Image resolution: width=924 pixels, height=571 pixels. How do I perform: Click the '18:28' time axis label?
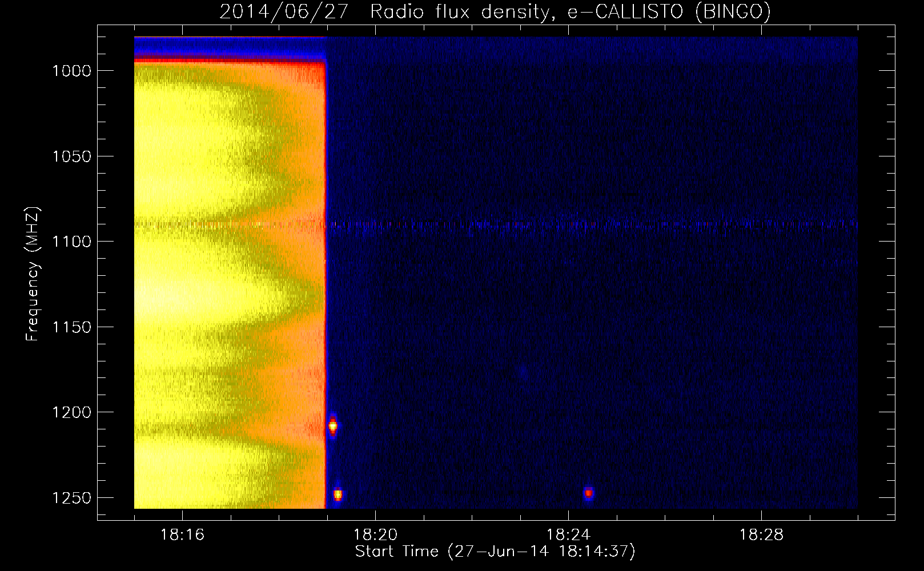761,535
